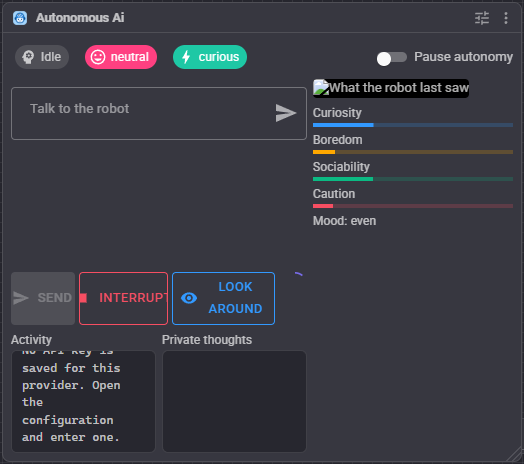Image resolution: width=524 pixels, height=464 pixels.
Task: Click the red INTERRUPT button
Action: tap(123, 298)
